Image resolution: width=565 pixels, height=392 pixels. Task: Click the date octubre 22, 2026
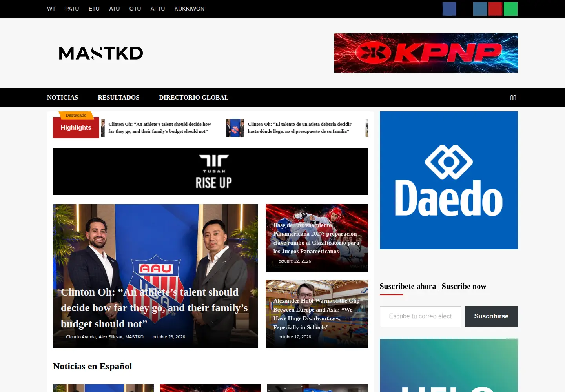295,261
